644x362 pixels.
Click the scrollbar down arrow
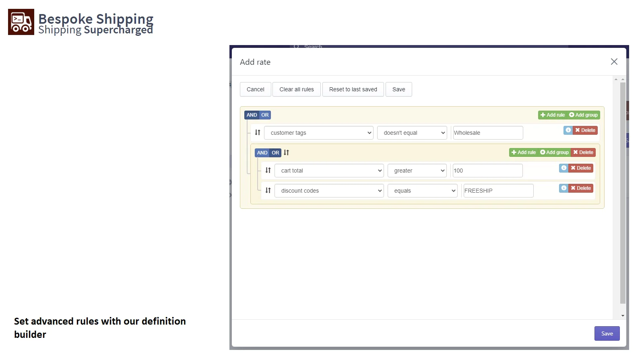click(x=623, y=316)
